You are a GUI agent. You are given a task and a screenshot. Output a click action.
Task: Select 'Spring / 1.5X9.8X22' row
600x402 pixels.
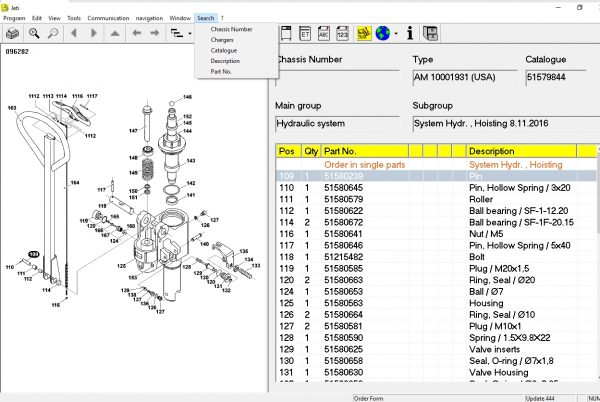click(x=436, y=338)
